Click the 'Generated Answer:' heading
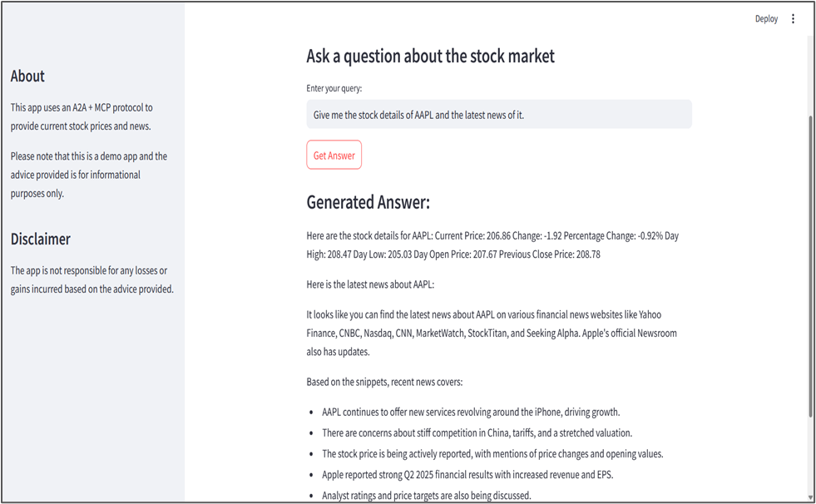 tap(368, 202)
